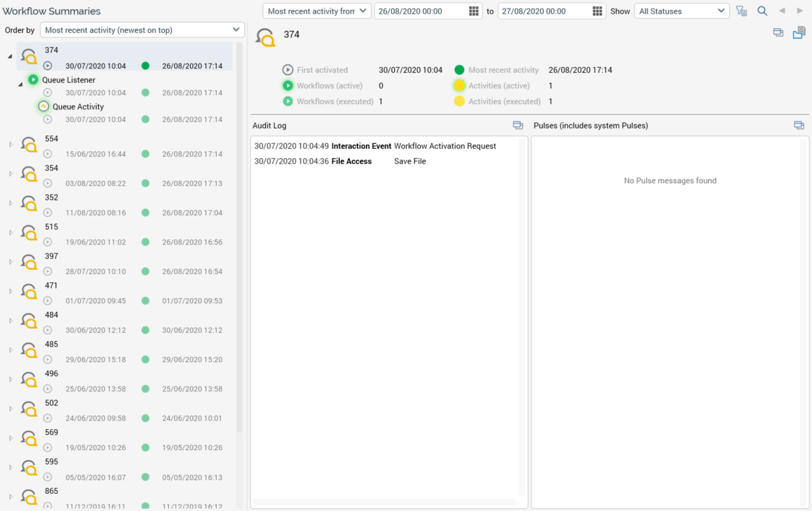812x511 pixels.
Task: Expand the 554 workflow tree node
Action: click(10, 144)
